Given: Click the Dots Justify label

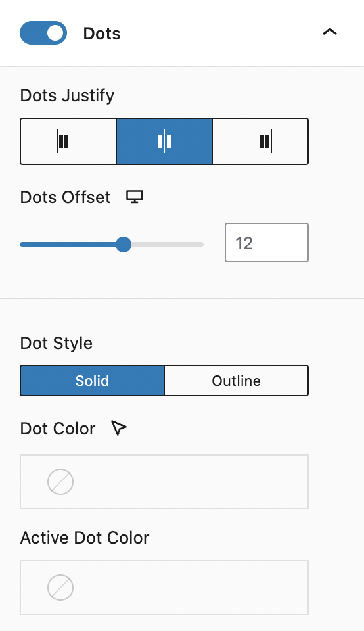Looking at the screenshot, I should tap(67, 96).
